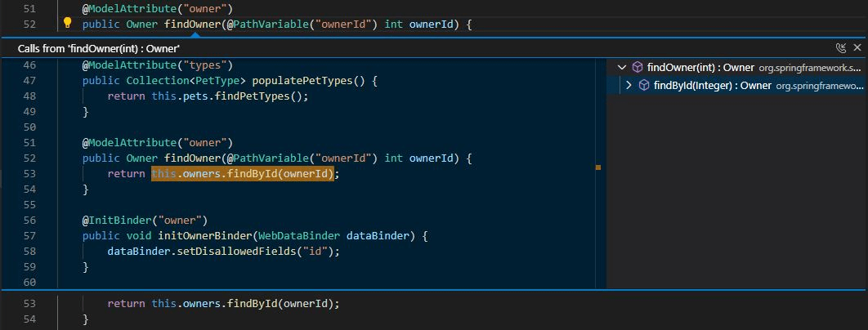868x330 pixels.
Task: Click the method cube icon beside findOwner(int)
Action: [638, 68]
